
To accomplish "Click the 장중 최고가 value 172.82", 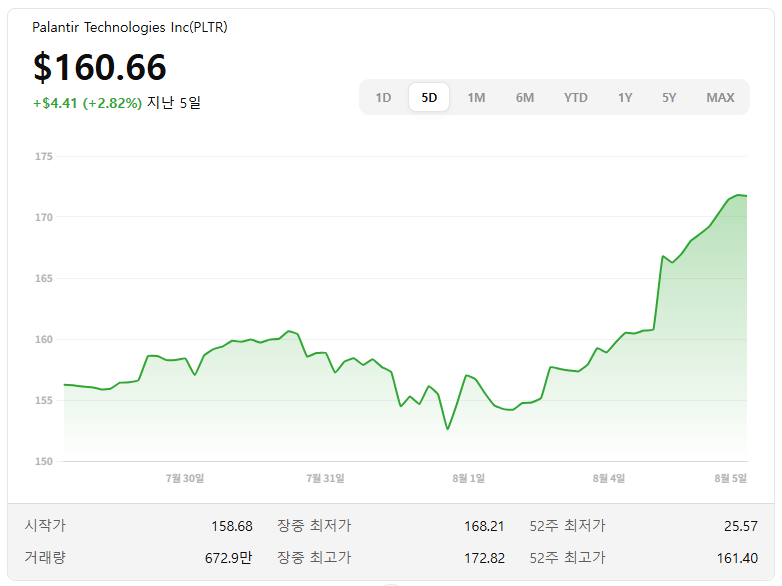I will tap(484, 558).
